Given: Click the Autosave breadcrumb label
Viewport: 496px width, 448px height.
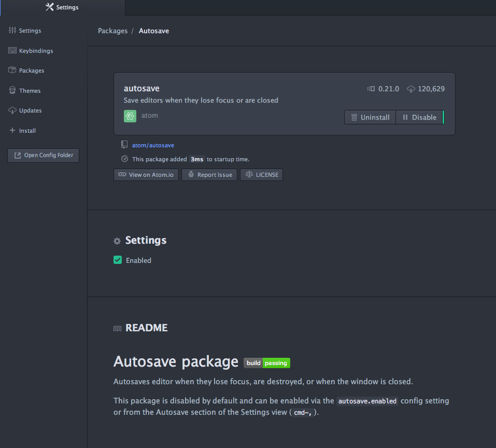Looking at the screenshot, I should 154,31.
